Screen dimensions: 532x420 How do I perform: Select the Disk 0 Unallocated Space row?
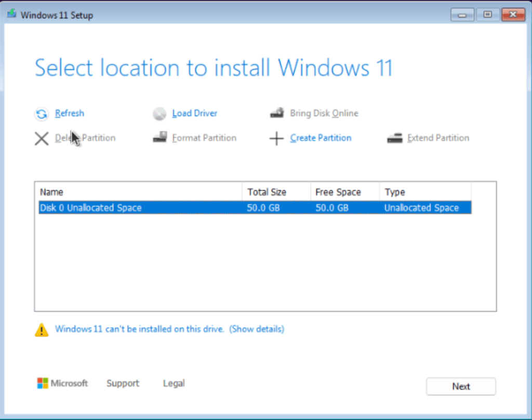click(255, 207)
